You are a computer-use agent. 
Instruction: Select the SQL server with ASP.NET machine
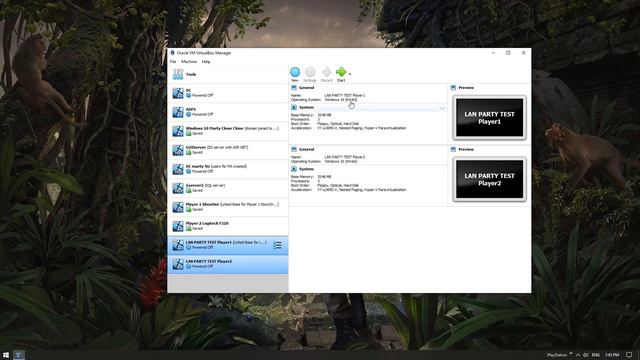click(228, 150)
